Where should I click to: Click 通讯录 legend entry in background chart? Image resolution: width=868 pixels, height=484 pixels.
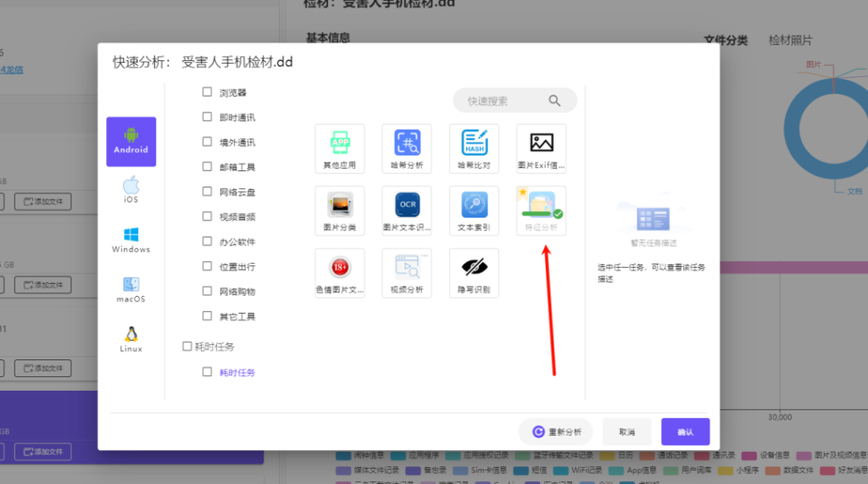pyautogui.click(x=715, y=455)
